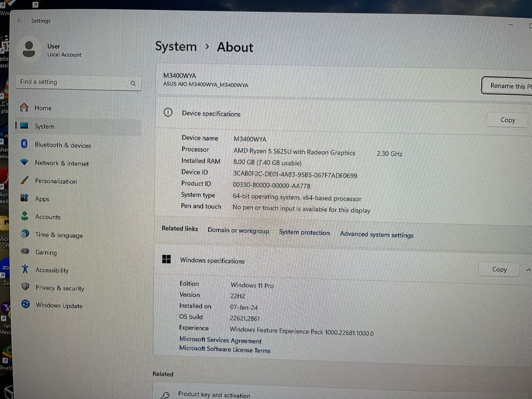The width and height of the screenshot is (532, 399).
Task: Select Bluetooth & devices label
Action: [63, 145]
